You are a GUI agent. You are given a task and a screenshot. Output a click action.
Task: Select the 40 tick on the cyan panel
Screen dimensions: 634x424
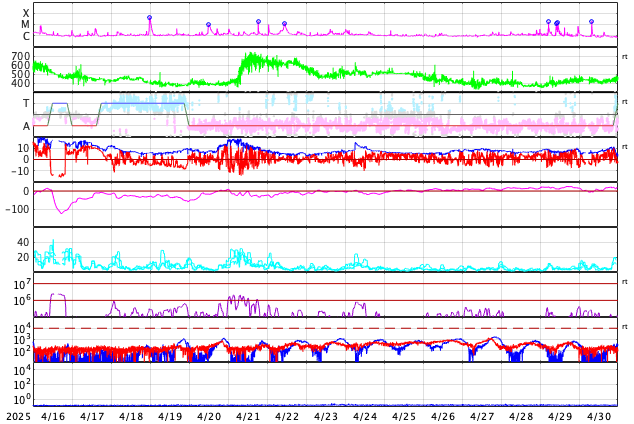click(23, 243)
